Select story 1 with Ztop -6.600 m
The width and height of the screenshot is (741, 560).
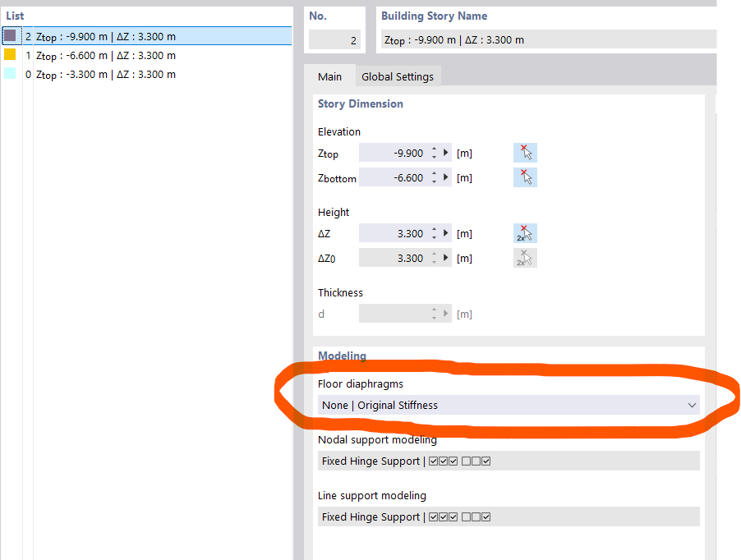(x=105, y=56)
